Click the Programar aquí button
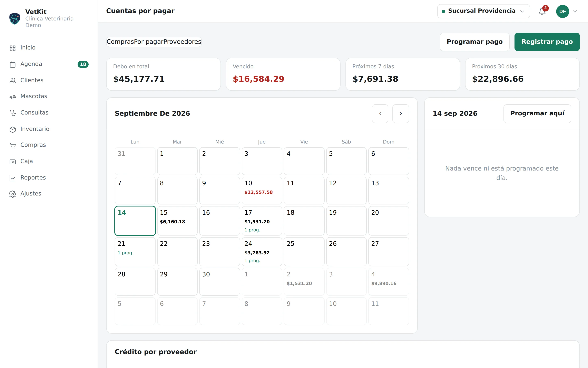 pos(537,114)
